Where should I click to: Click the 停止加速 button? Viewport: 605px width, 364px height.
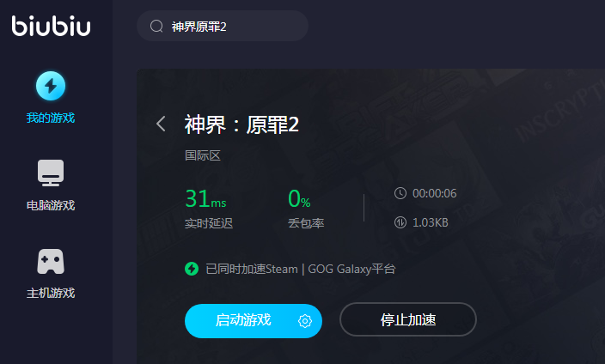tap(408, 319)
